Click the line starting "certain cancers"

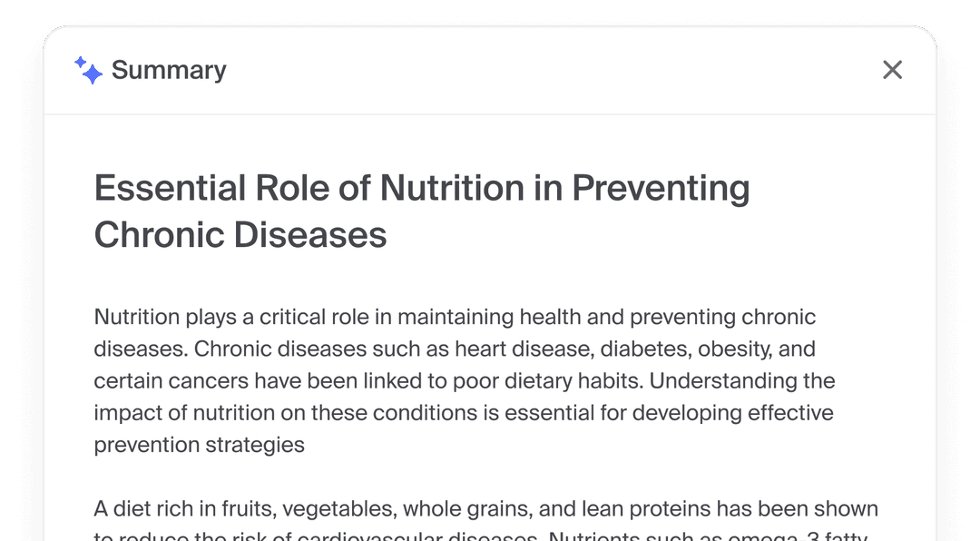coord(465,381)
